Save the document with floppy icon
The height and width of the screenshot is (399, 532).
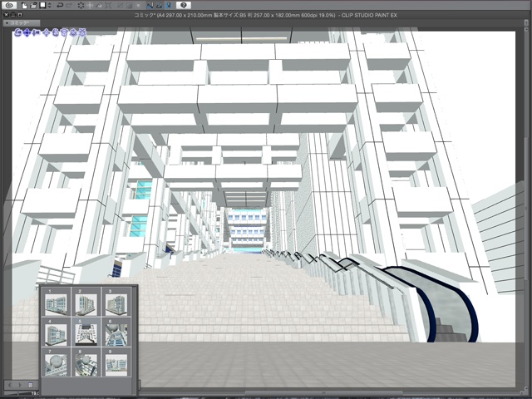coord(42,5)
